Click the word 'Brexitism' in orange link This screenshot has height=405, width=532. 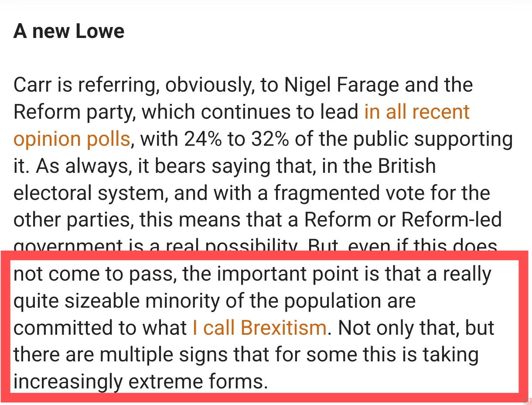click(x=283, y=328)
